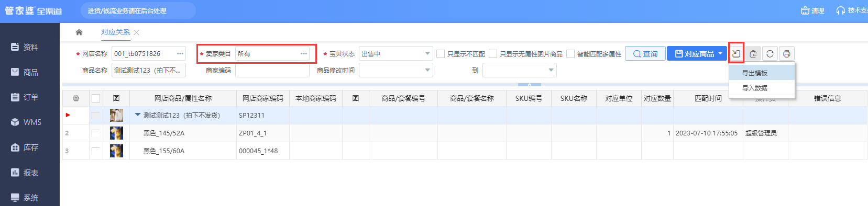Click the printer icon button
This screenshot has width=868, height=206.
786,53
